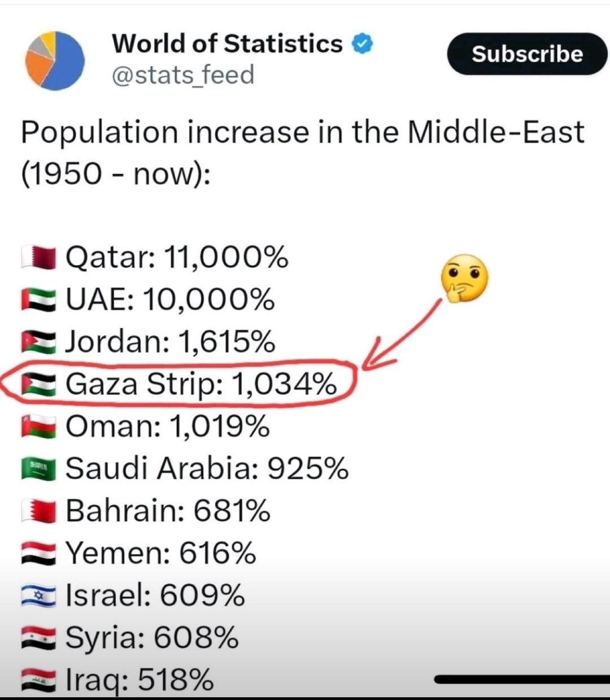The image size is (610, 700).
Task: Click the Oman flag icon
Action: (38, 427)
